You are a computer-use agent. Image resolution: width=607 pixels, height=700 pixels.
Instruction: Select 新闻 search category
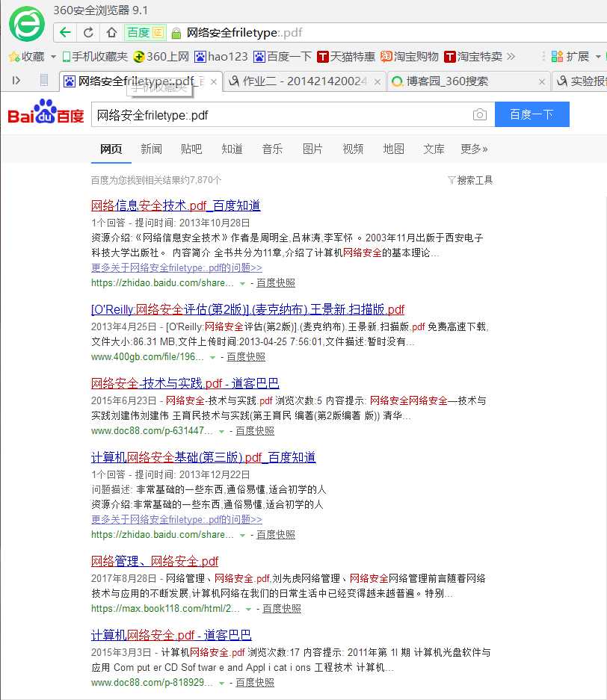(x=152, y=149)
